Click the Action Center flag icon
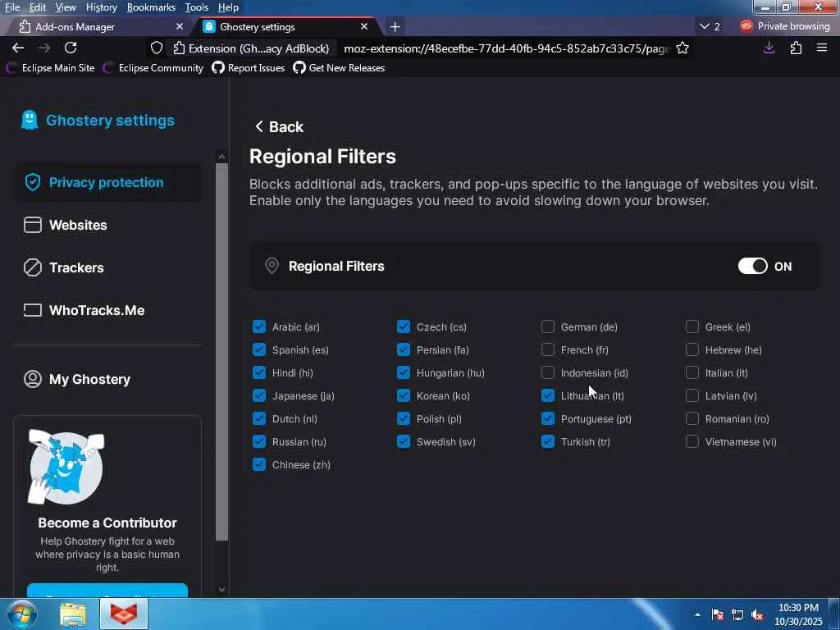This screenshot has height=630, width=840. click(717, 615)
